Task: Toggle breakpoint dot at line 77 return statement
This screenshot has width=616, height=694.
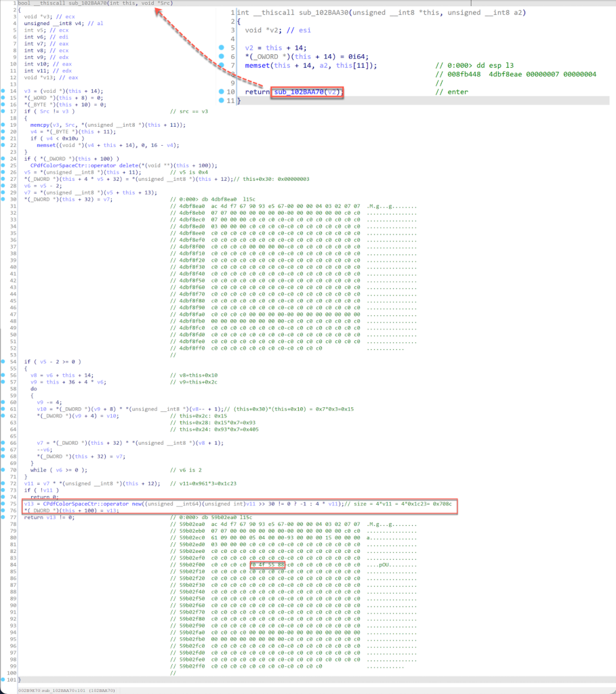Action: (3, 517)
